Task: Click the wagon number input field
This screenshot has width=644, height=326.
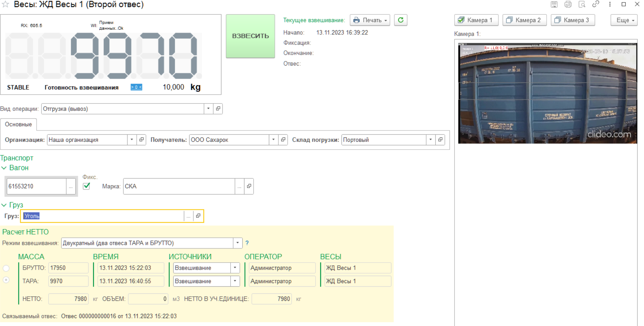Action: tap(36, 186)
